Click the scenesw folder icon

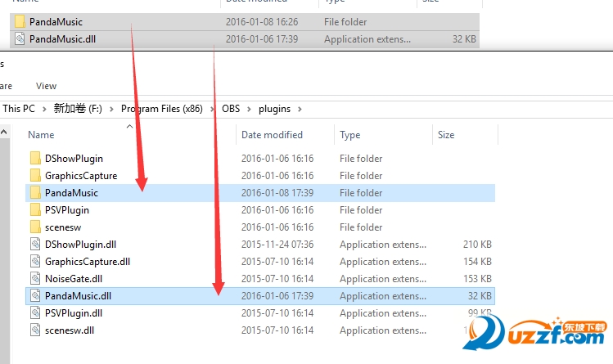(x=35, y=227)
